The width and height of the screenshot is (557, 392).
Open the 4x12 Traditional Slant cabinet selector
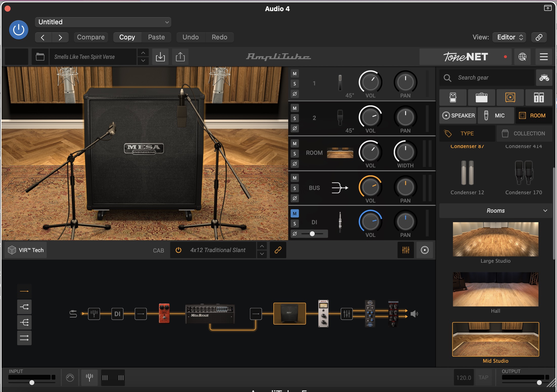point(218,250)
